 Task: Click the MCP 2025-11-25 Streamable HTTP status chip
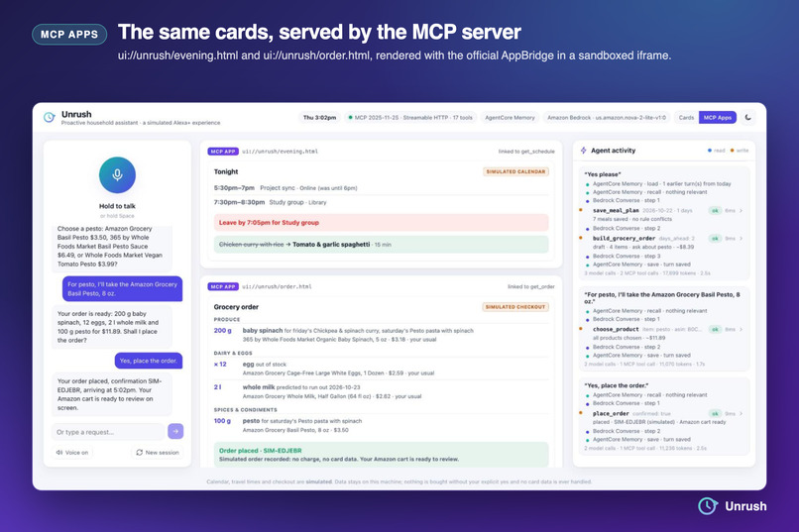(x=410, y=118)
